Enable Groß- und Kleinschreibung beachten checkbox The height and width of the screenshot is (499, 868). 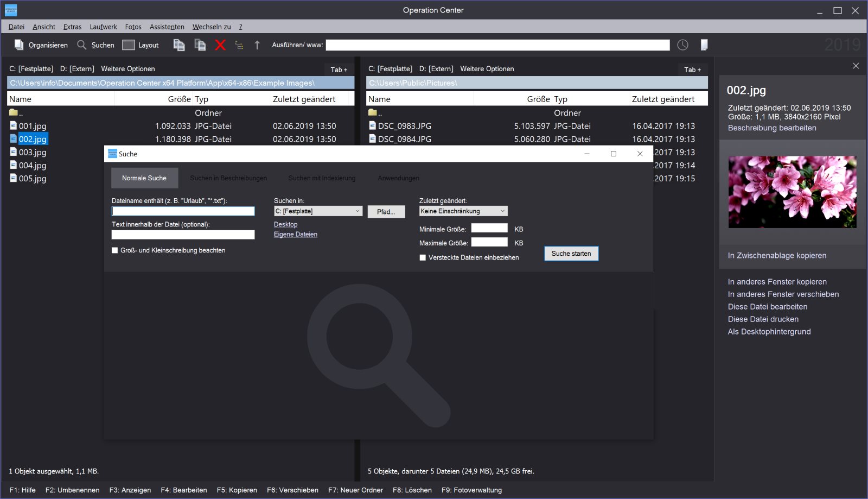[114, 250]
